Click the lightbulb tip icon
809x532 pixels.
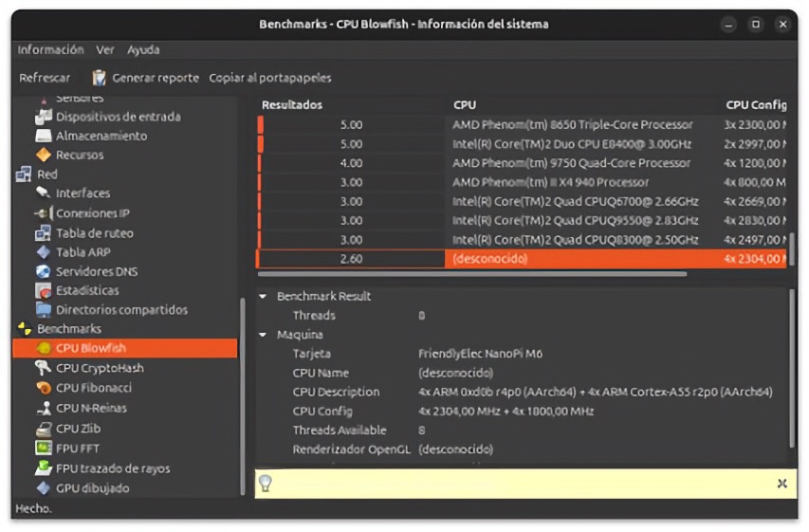(x=266, y=484)
